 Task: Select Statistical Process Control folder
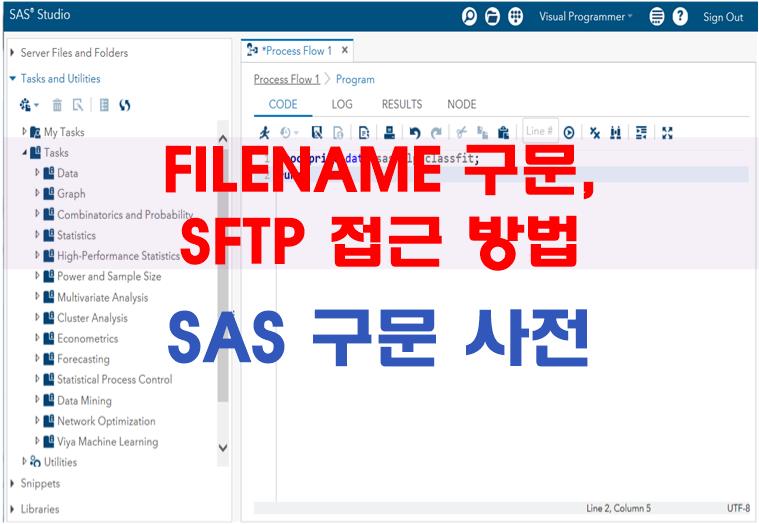[x=115, y=379]
